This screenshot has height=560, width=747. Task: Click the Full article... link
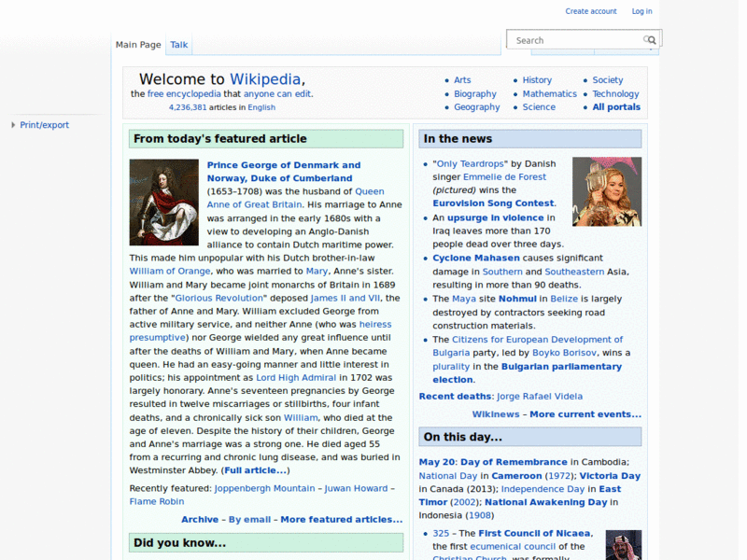point(255,470)
